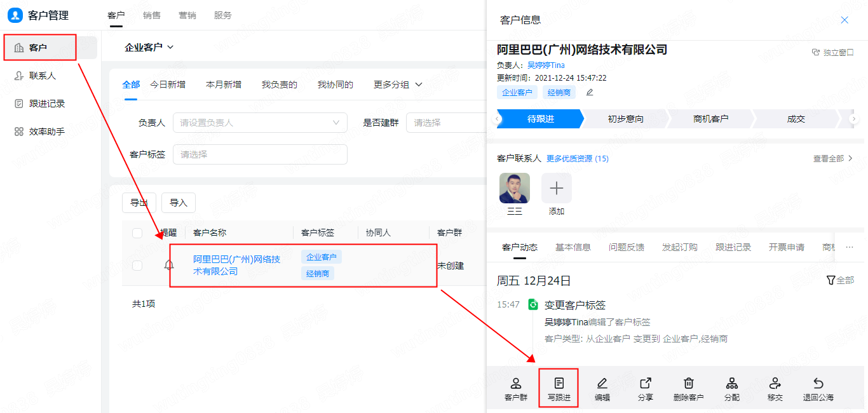Open the 负责人 selector dropdown
This screenshot has height=413, width=868.
(x=260, y=123)
